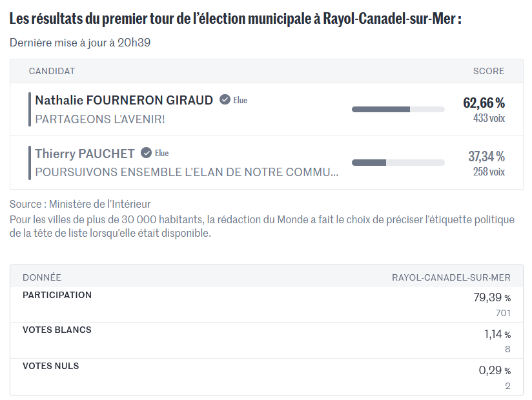This screenshot has height=400, width=532.
Task: Click the VOTES NULS row label
Action: (x=50, y=366)
